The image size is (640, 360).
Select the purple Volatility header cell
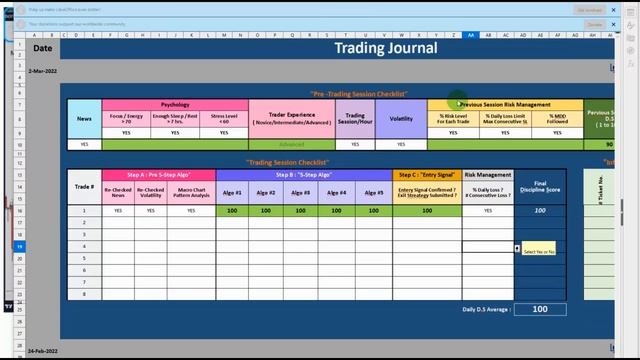pos(401,119)
